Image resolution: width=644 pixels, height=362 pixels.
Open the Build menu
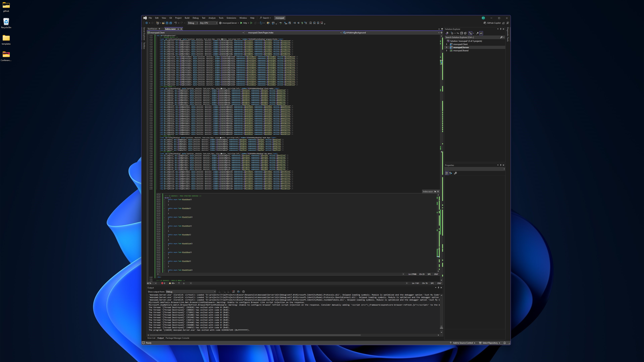coord(187,18)
